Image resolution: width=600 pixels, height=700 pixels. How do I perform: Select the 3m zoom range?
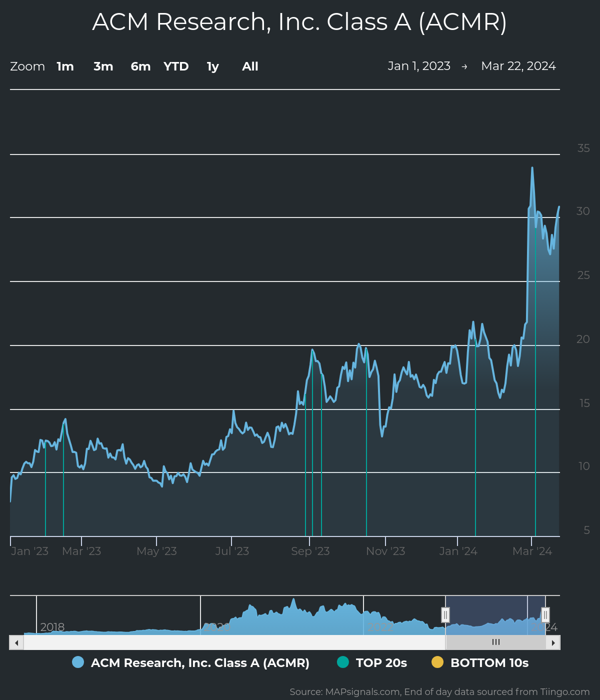click(x=103, y=66)
